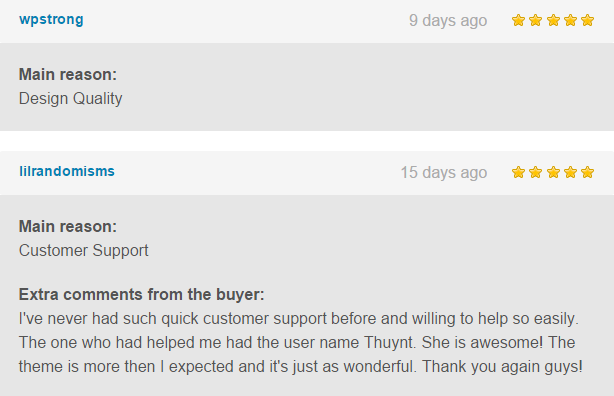Select the 'Design Quality' reason text
The height and width of the screenshot is (396, 614).
click(x=70, y=99)
